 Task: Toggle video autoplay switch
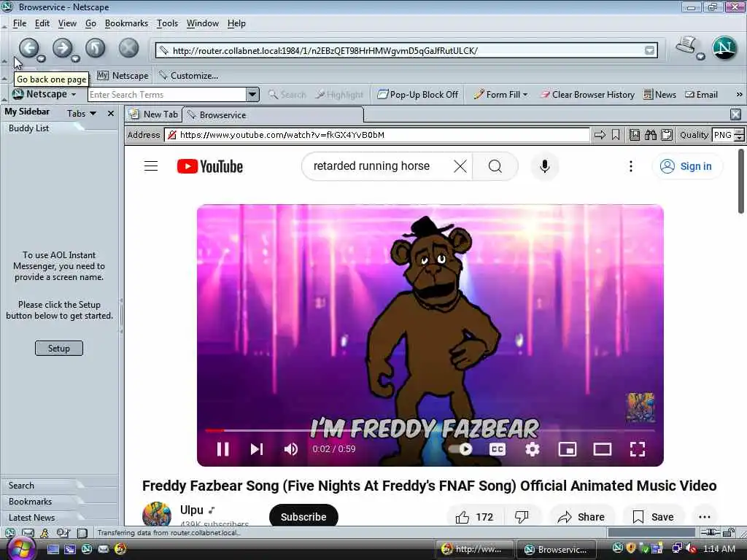coord(460,449)
